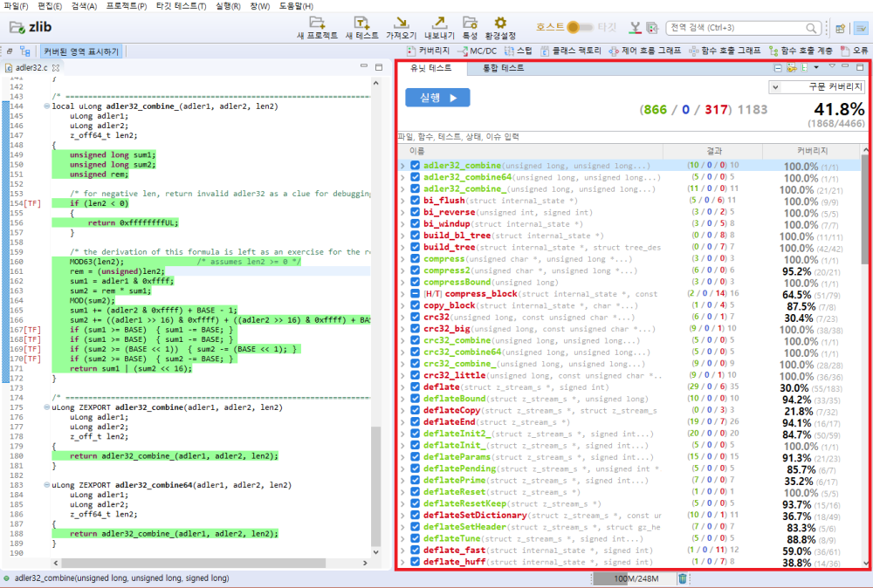Uncheck the adler32_combine64 test checkbox
873x588 pixels.
point(416,177)
